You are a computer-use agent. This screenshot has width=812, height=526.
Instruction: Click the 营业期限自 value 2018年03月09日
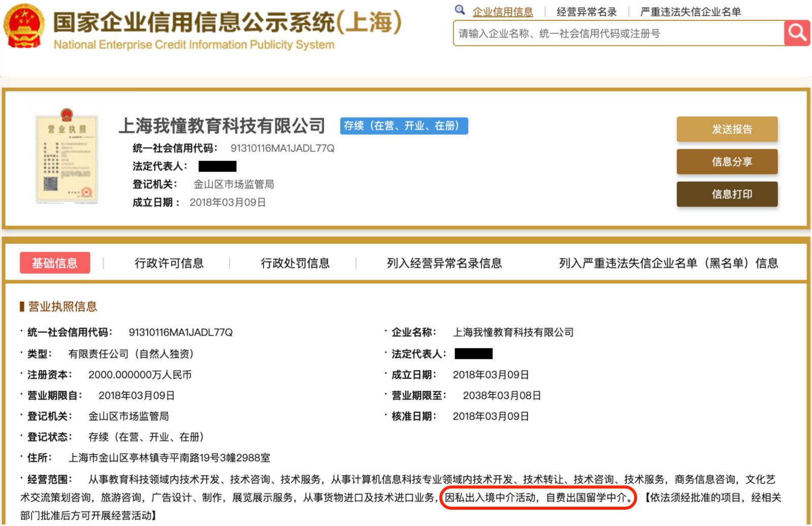pyautogui.click(x=137, y=396)
